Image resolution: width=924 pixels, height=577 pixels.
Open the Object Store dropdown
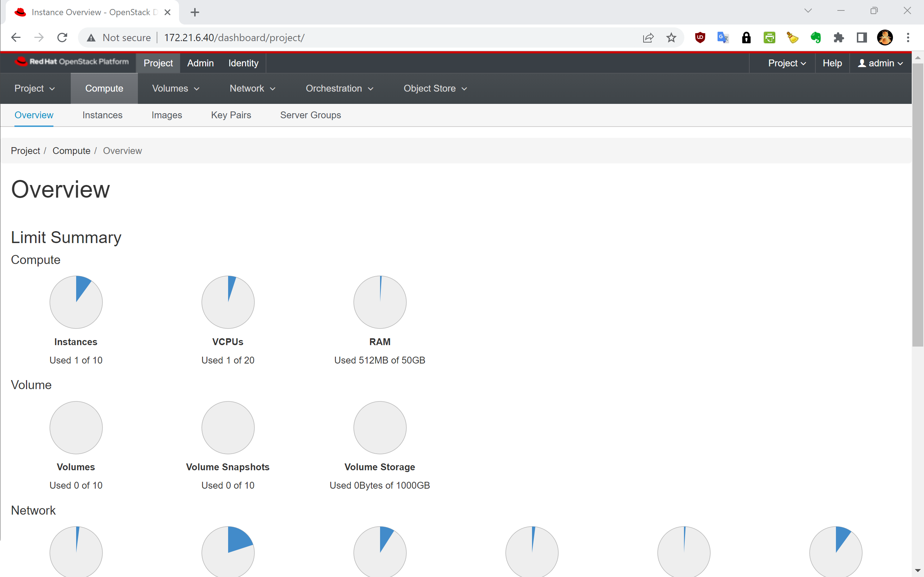click(435, 89)
